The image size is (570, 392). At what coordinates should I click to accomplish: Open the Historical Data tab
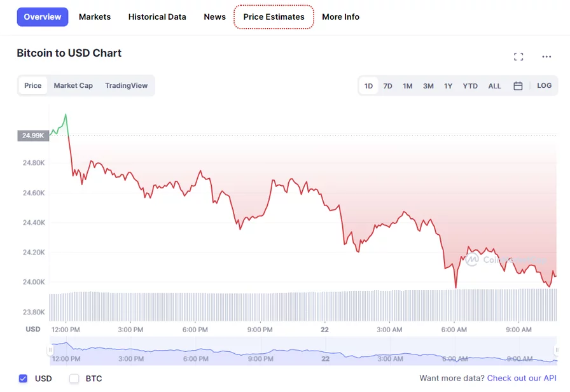pos(157,17)
